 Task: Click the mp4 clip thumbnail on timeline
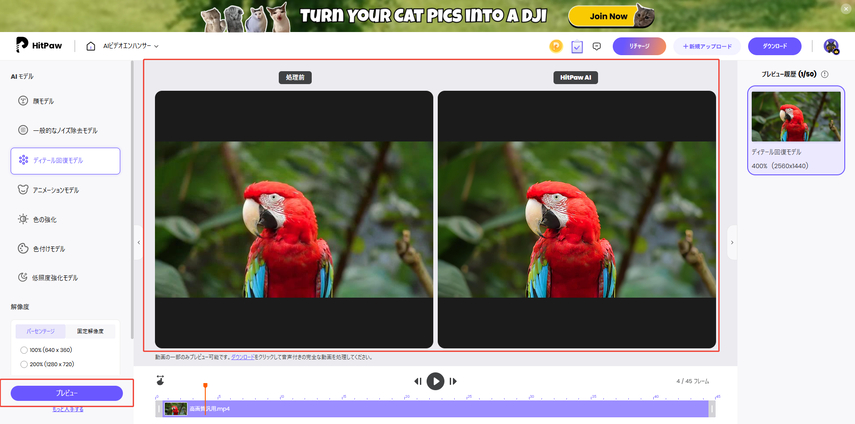[x=176, y=409]
